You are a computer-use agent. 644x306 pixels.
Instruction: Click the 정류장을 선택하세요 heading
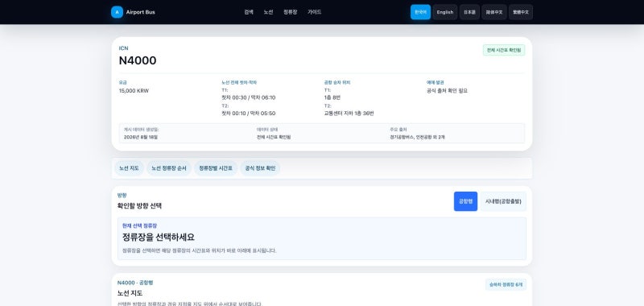point(158,237)
